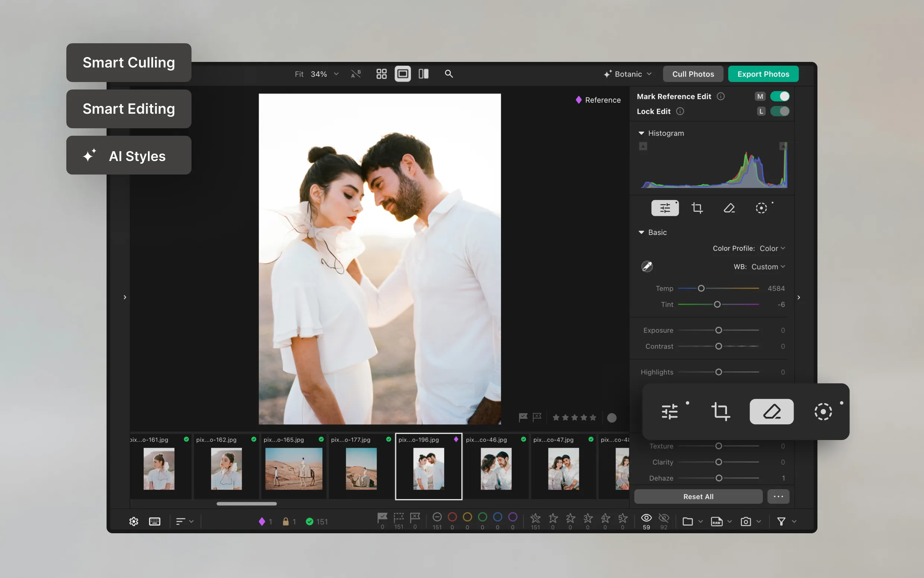Open thumbnail pix...o-165.jpg in filmstrip

pyautogui.click(x=294, y=467)
